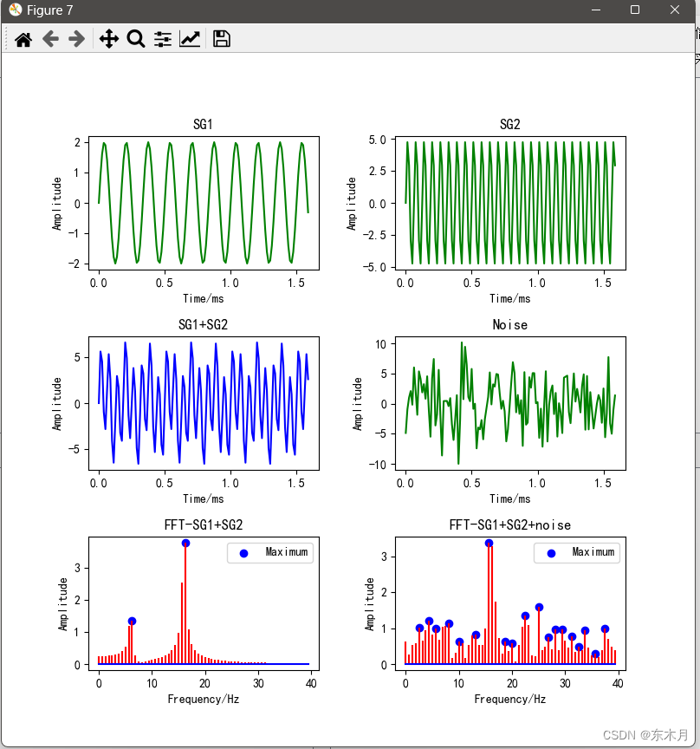Click the SG1+SG2 plot title

203,325
